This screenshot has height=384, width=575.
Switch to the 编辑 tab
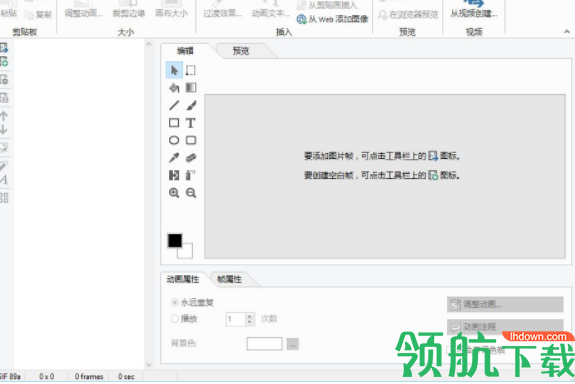[x=185, y=51]
